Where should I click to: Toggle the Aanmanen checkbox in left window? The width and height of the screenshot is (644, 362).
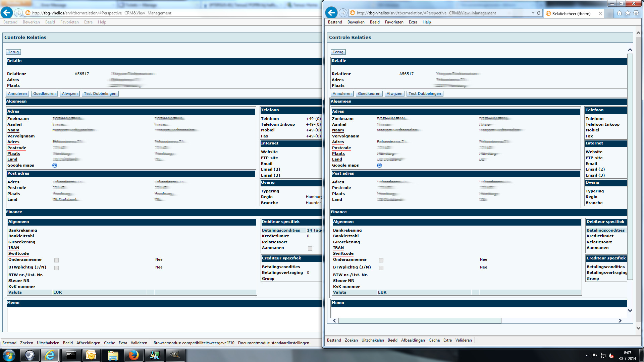pyautogui.click(x=310, y=248)
